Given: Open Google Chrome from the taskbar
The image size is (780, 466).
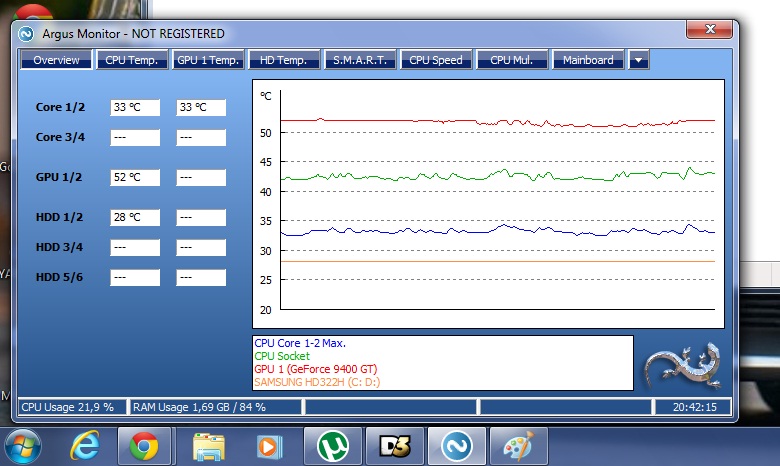Looking at the screenshot, I should pos(144,446).
